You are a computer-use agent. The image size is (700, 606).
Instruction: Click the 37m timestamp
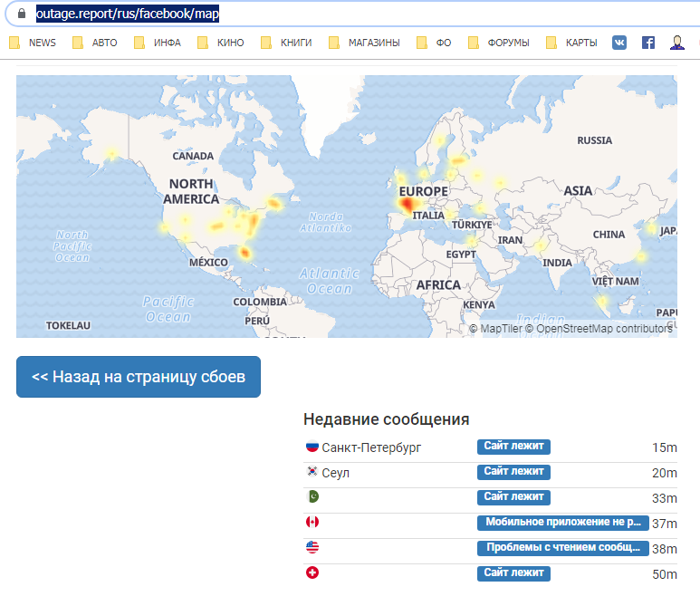665,524
